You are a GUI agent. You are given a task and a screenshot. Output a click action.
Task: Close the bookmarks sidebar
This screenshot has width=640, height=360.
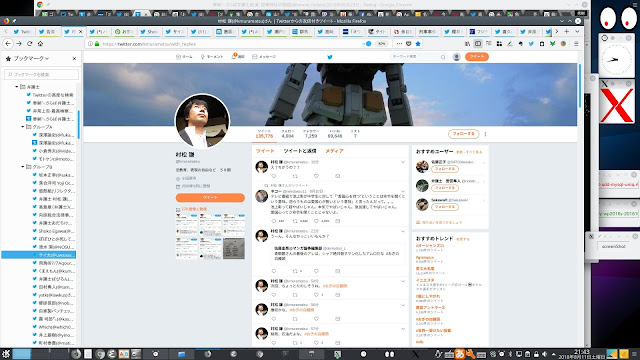tap(74, 59)
